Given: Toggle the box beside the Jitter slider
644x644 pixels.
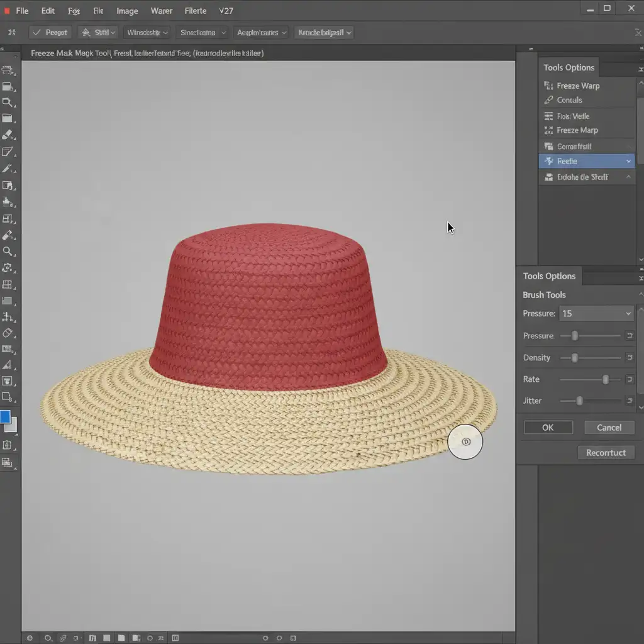Looking at the screenshot, I should [x=629, y=401].
